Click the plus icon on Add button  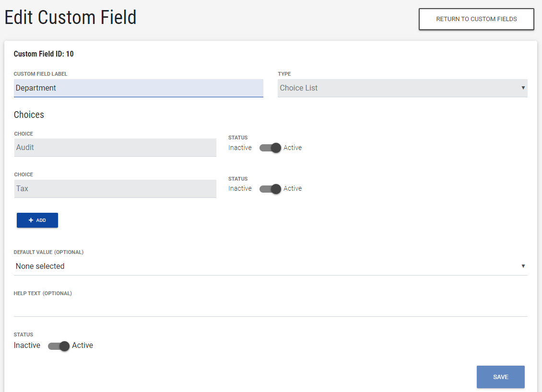31,220
